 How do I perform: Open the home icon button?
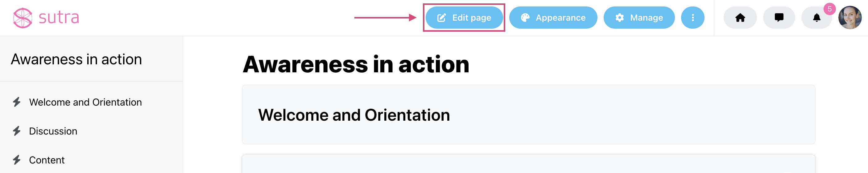pyautogui.click(x=740, y=18)
